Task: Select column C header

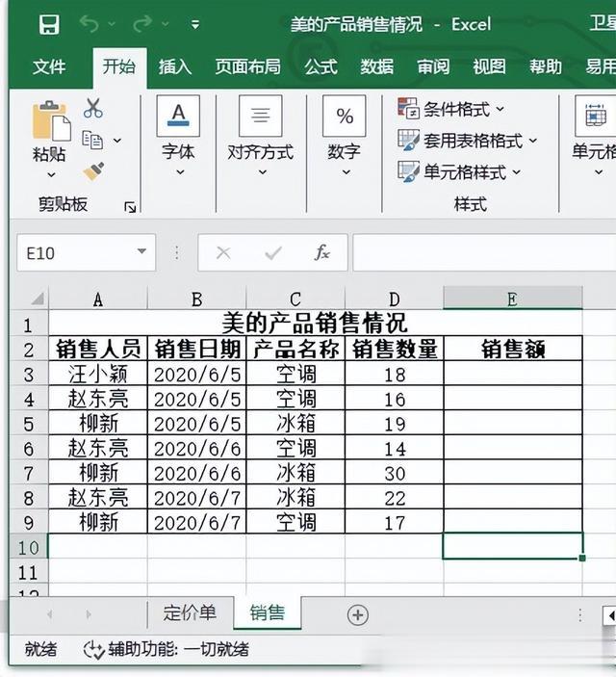Action: (295, 299)
